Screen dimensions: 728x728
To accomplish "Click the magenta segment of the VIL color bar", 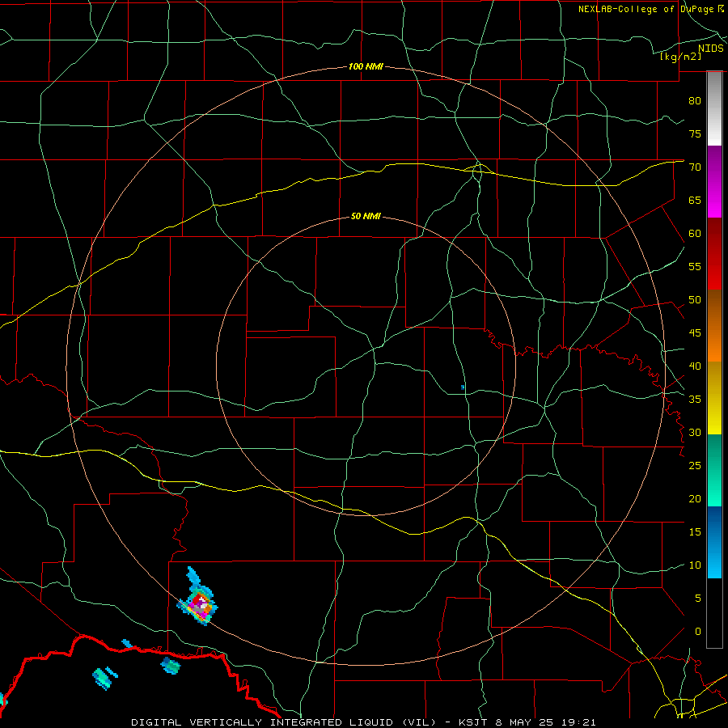I will pyautogui.click(x=714, y=182).
